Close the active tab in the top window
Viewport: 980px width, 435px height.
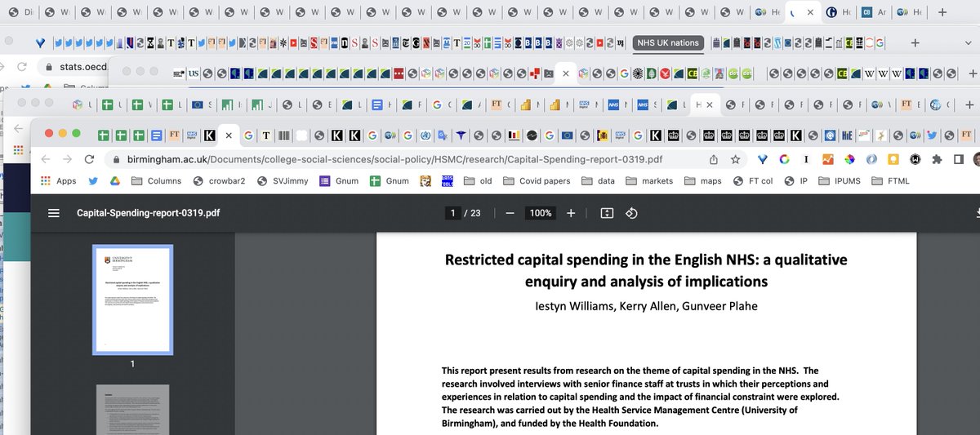[809, 13]
